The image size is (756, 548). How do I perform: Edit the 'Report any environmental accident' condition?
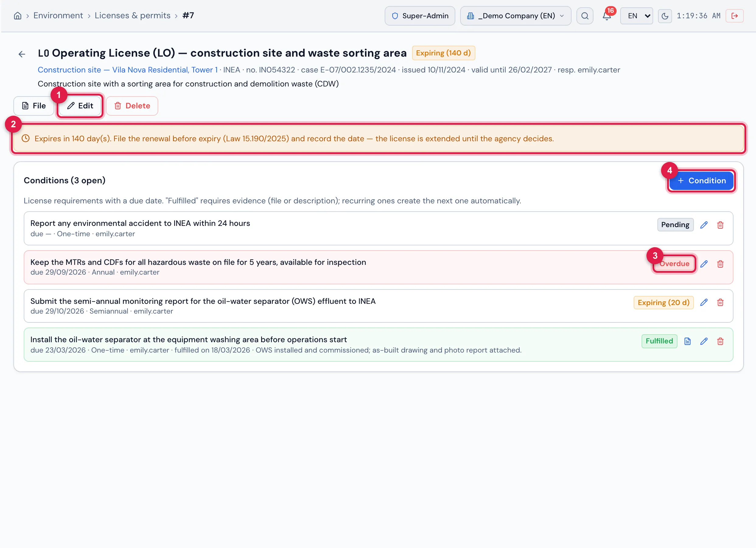(x=704, y=225)
